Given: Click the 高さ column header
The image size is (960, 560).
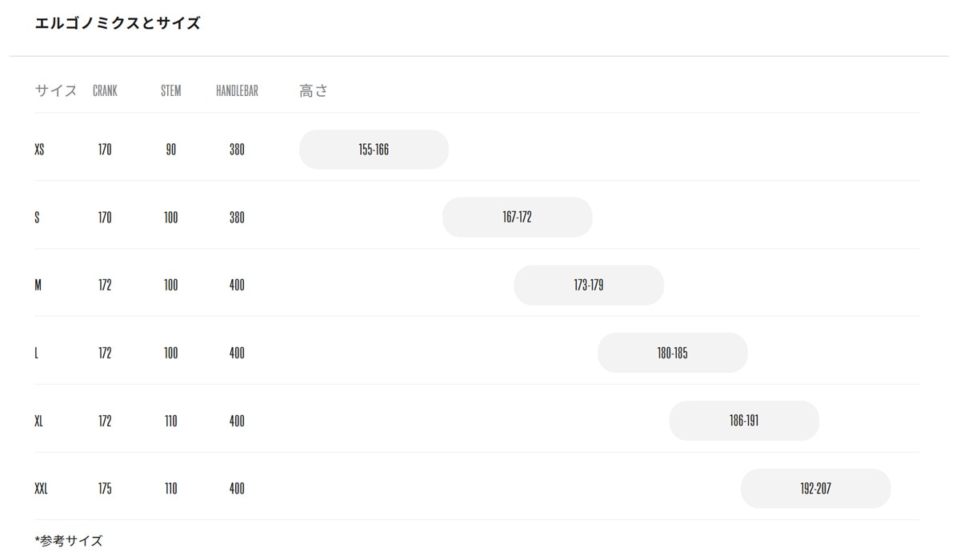Looking at the screenshot, I should (314, 91).
